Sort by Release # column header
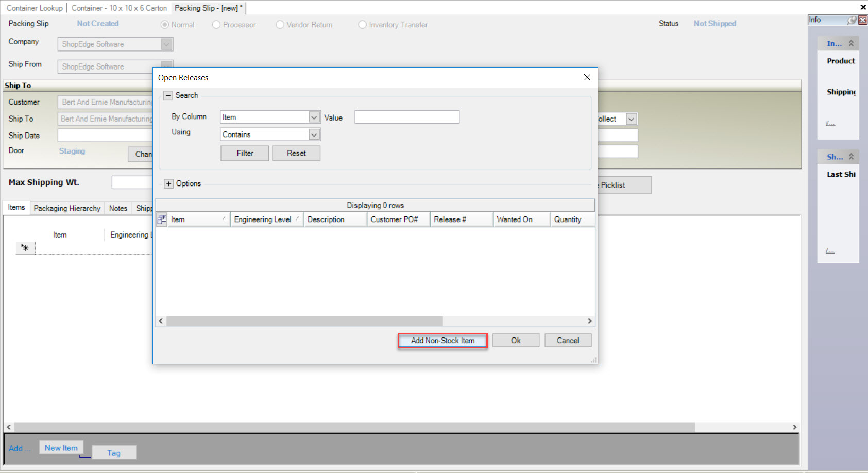The width and height of the screenshot is (868, 473). [462, 219]
